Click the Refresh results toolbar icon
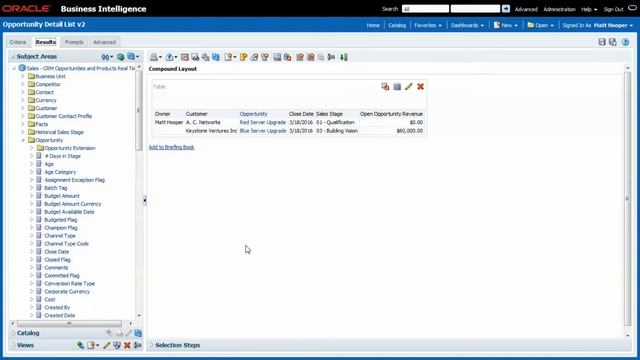The height and width of the screenshot is (360, 640). tap(216, 57)
